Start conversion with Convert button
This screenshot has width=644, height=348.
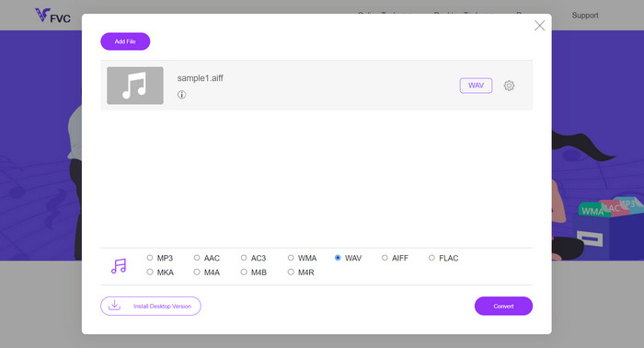pos(503,306)
